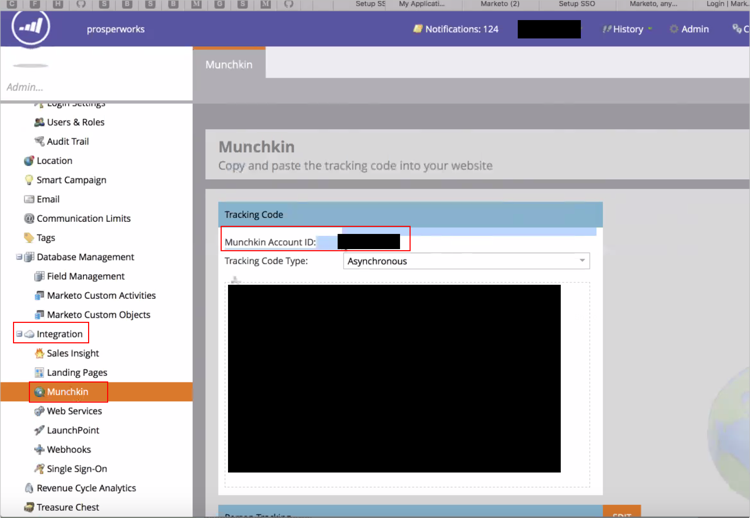
Task: Collapse the Integration tree node
Action: pyautogui.click(x=19, y=334)
